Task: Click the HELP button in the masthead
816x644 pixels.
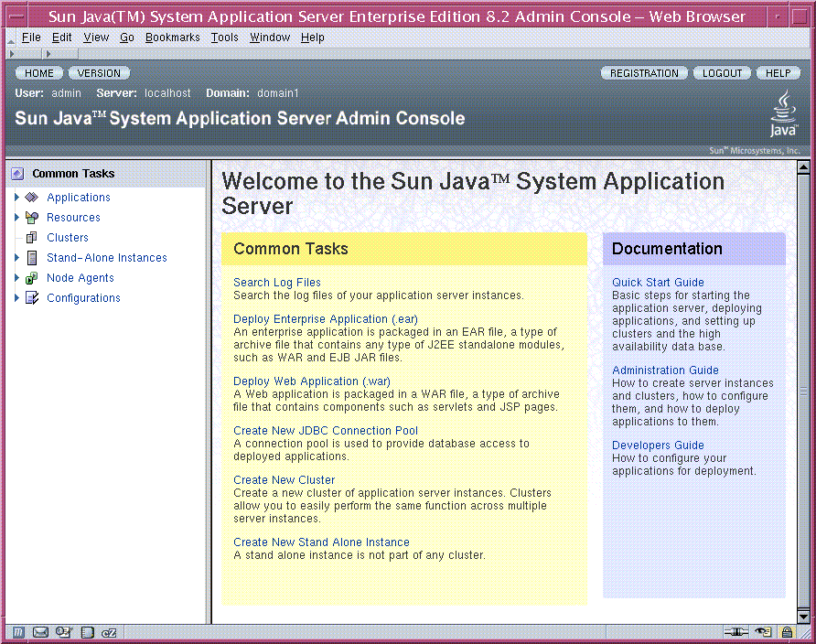Action: tap(778, 73)
